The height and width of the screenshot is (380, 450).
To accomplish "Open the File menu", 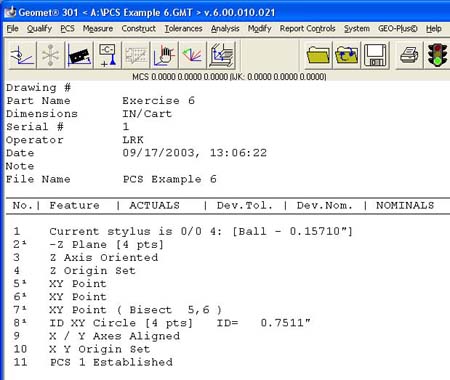I will point(12,29).
